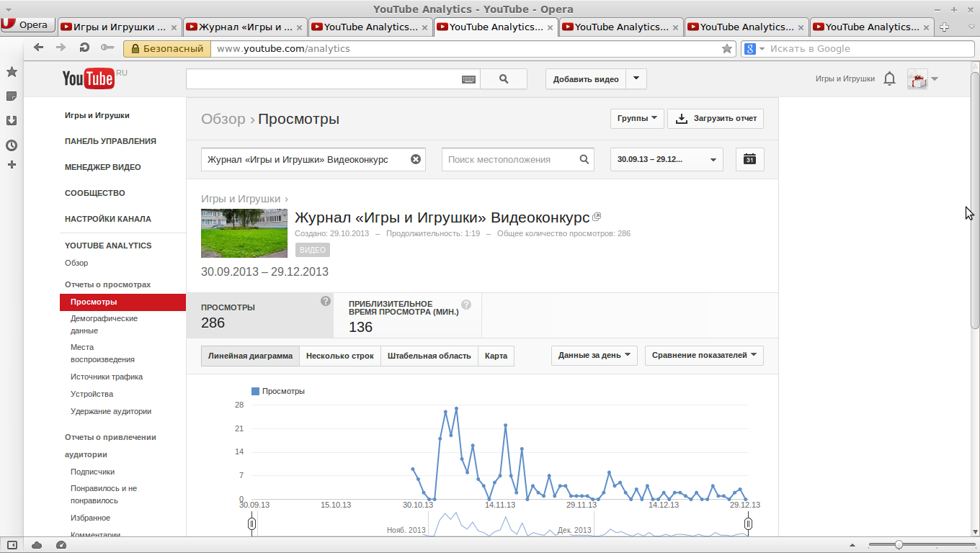Click the Добавить видео button
The height and width of the screenshot is (553, 980).
586,79
